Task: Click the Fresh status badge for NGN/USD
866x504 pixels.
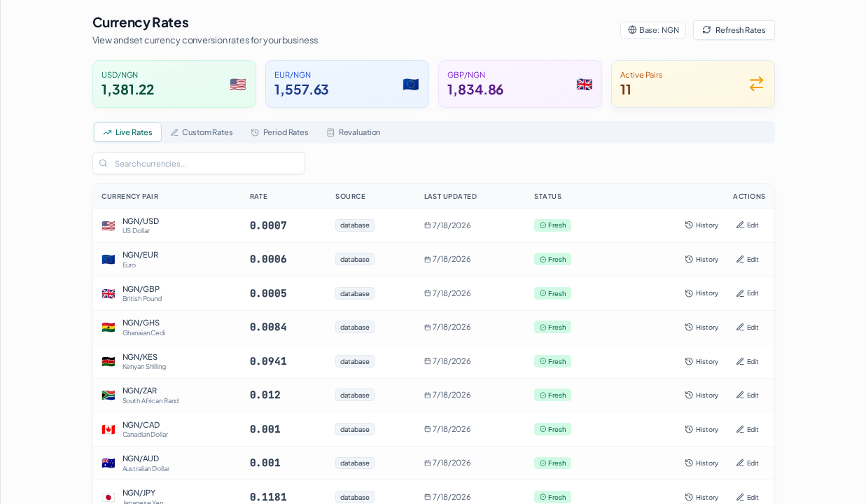Action: click(x=552, y=225)
